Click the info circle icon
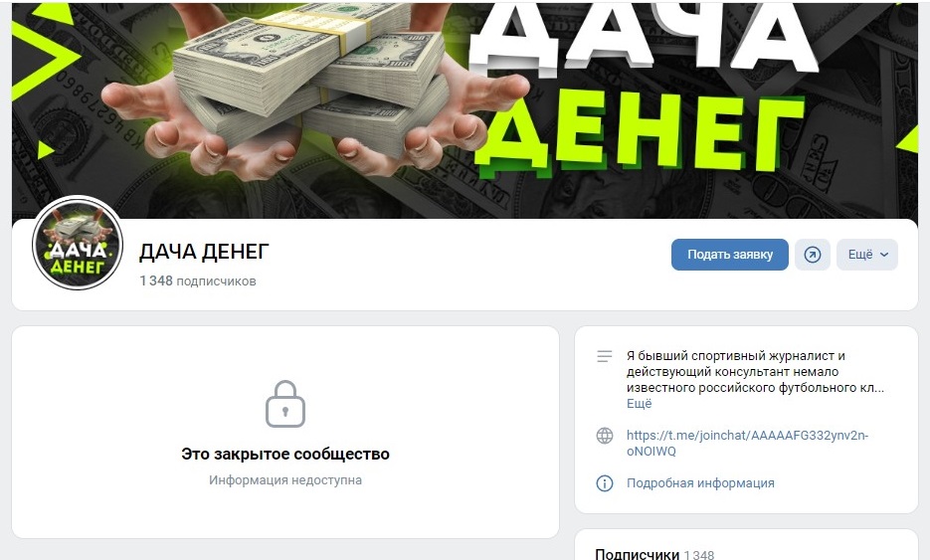Viewport: 930px width, 560px height. click(605, 483)
